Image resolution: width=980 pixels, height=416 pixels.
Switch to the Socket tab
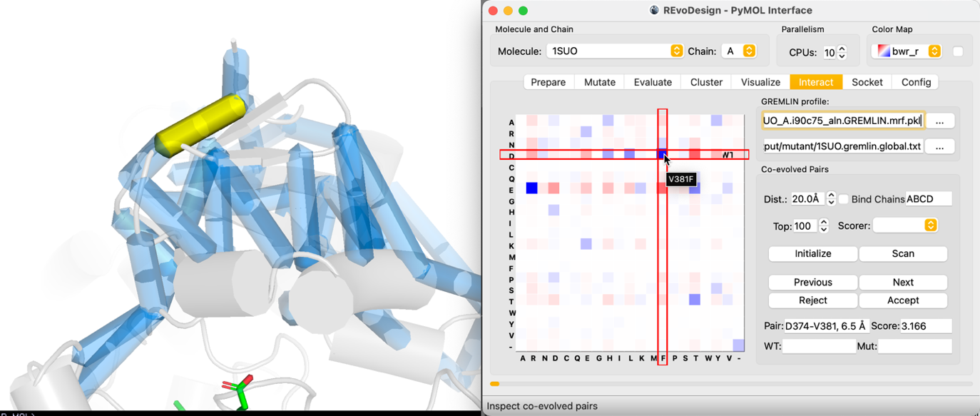point(867,82)
